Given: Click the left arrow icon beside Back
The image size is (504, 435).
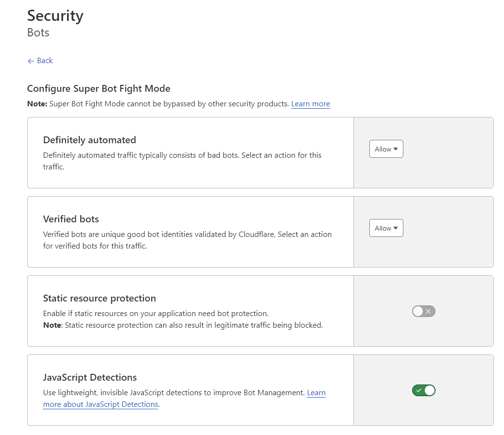Looking at the screenshot, I should click(x=31, y=61).
